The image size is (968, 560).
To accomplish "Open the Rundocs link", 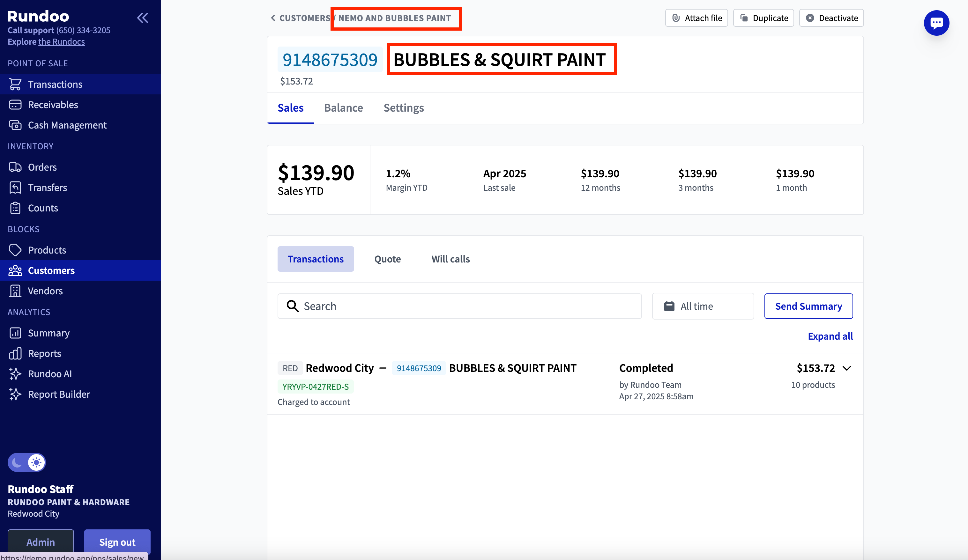I will [62, 41].
